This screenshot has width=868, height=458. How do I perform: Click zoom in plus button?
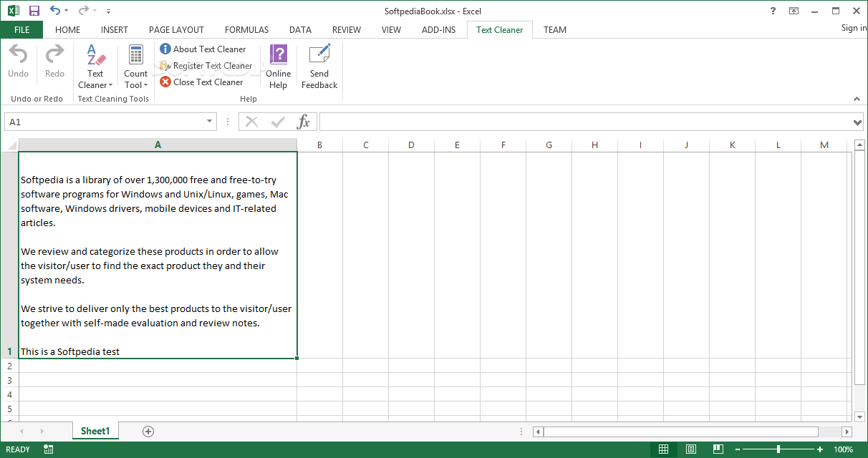click(820, 449)
